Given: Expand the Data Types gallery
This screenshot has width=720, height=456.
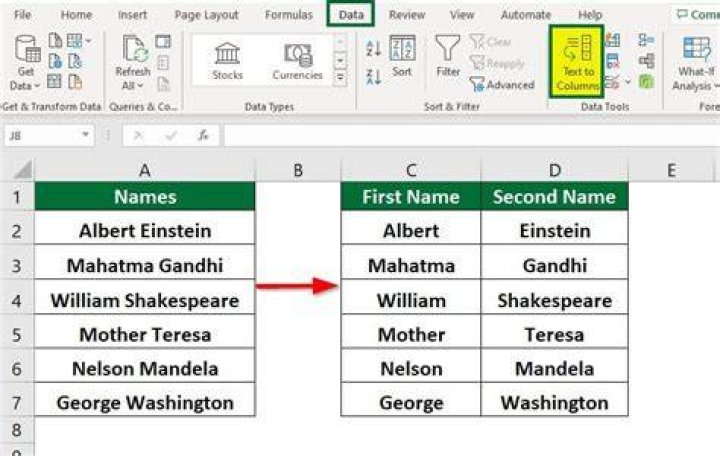Looking at the screenshot, I should coord(340,78).
